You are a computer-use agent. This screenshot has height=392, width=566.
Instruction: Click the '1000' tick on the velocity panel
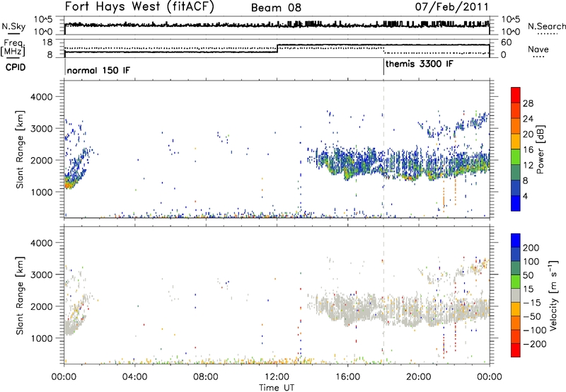coord(41,338)
